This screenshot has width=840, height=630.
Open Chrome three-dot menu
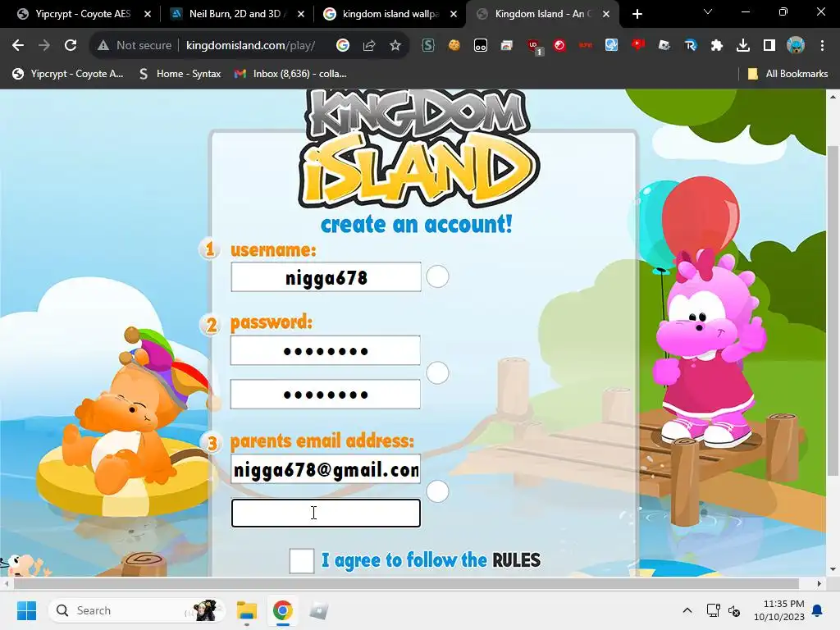point(822,46)
